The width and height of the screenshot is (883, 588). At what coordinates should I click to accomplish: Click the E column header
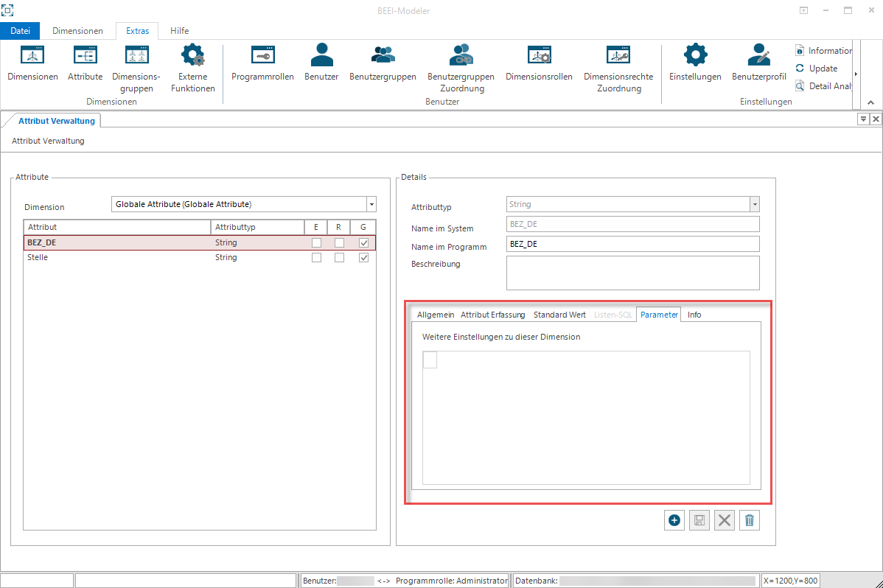[316, 227]
